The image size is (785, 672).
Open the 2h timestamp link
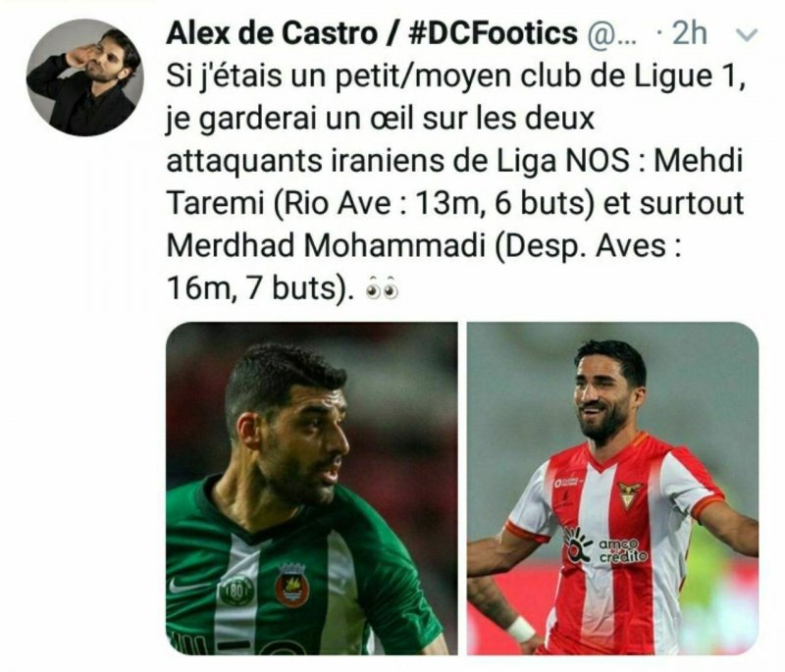[x=690, y=33]
